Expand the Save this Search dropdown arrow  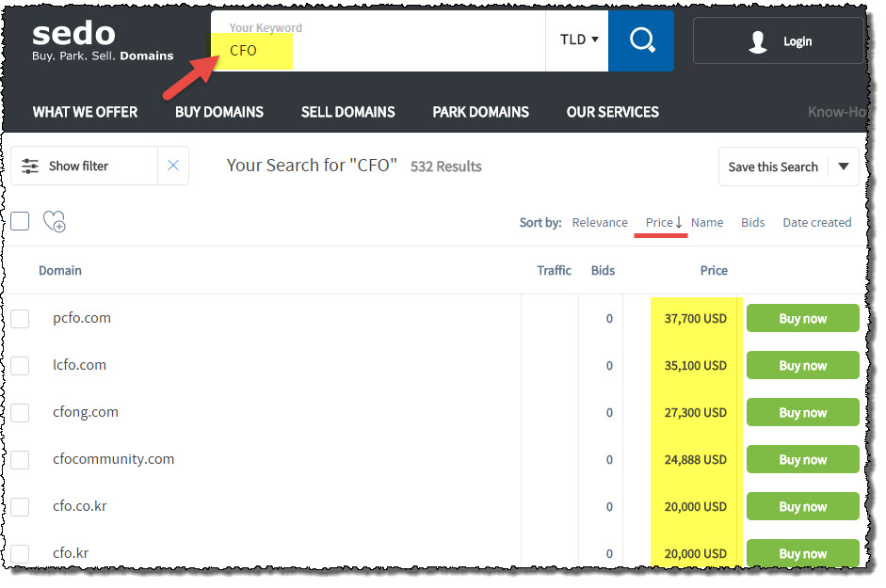click(x=844, y=167)
